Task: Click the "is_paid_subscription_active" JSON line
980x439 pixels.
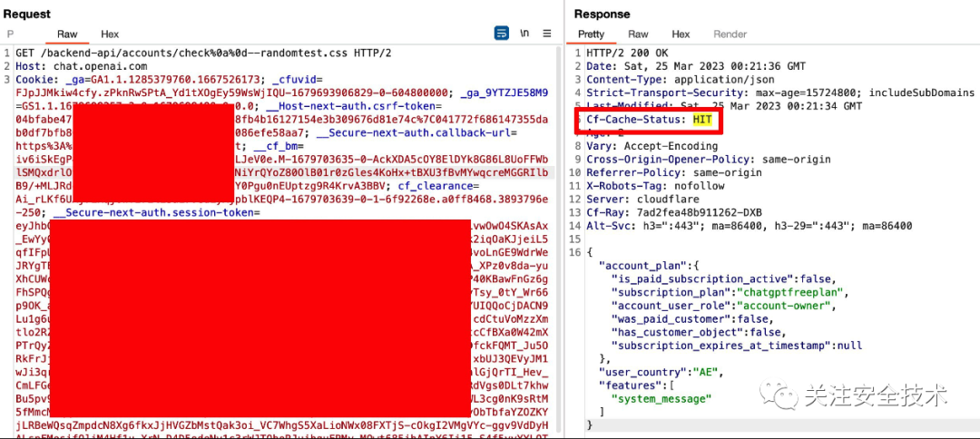Action: (724, 278)
